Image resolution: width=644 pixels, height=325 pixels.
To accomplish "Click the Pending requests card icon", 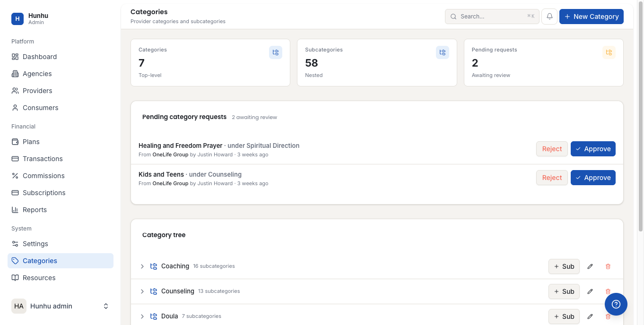I will tap(609, 52).
